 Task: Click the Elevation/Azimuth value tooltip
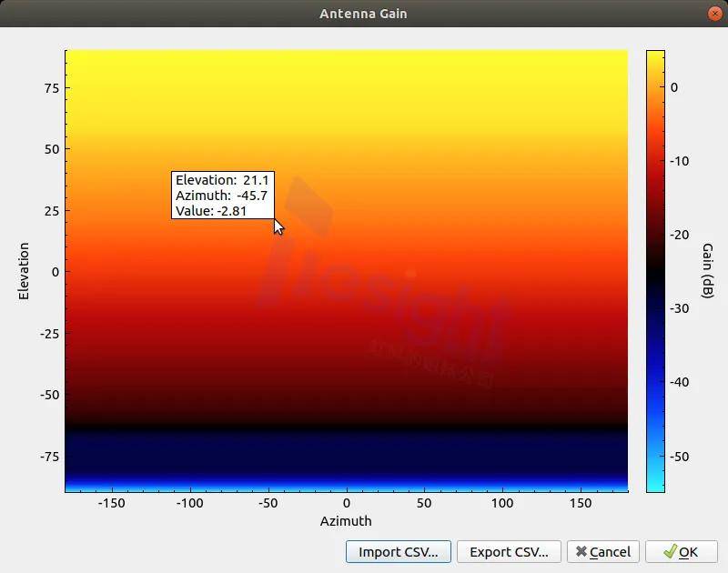[223, 195]
